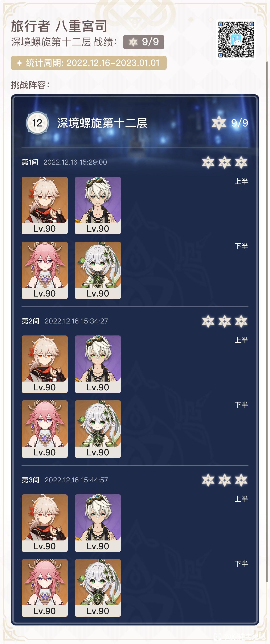Click last star of 第2间 rating
The height and width of the screenshot is (644, 270).
coord(241,321)
